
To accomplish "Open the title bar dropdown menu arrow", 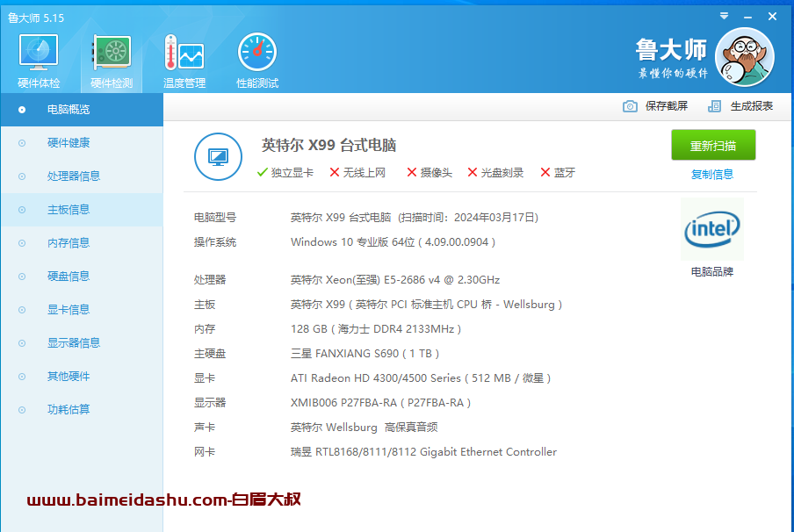I will (724, 16).
